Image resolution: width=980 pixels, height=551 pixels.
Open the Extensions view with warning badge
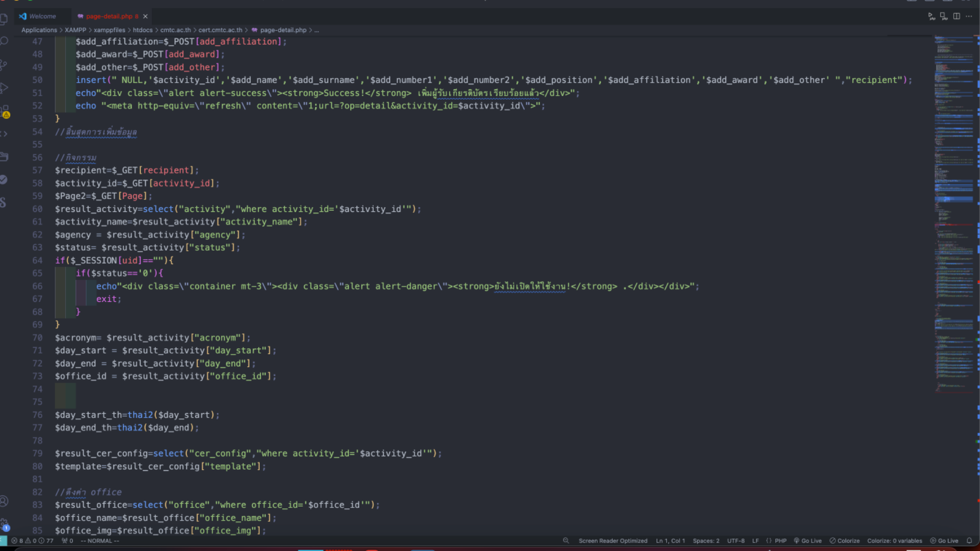click(x=5, y=111)
